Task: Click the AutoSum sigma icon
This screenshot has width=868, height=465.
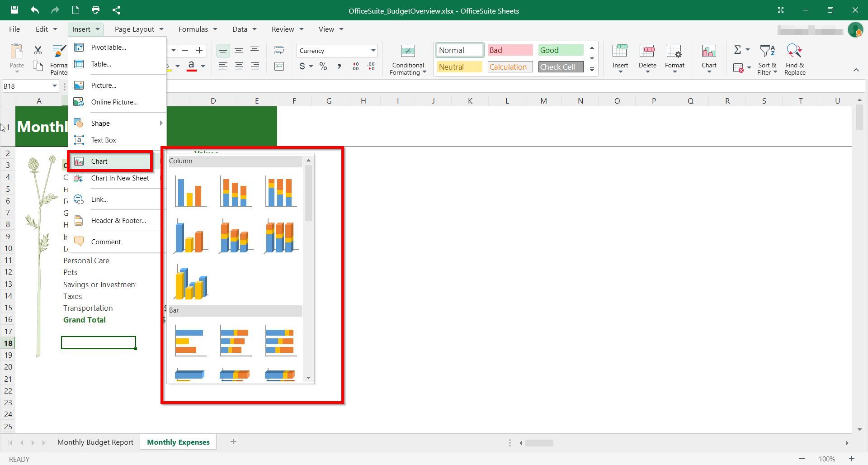Action: pyautogui.click(x=737, y=50)
